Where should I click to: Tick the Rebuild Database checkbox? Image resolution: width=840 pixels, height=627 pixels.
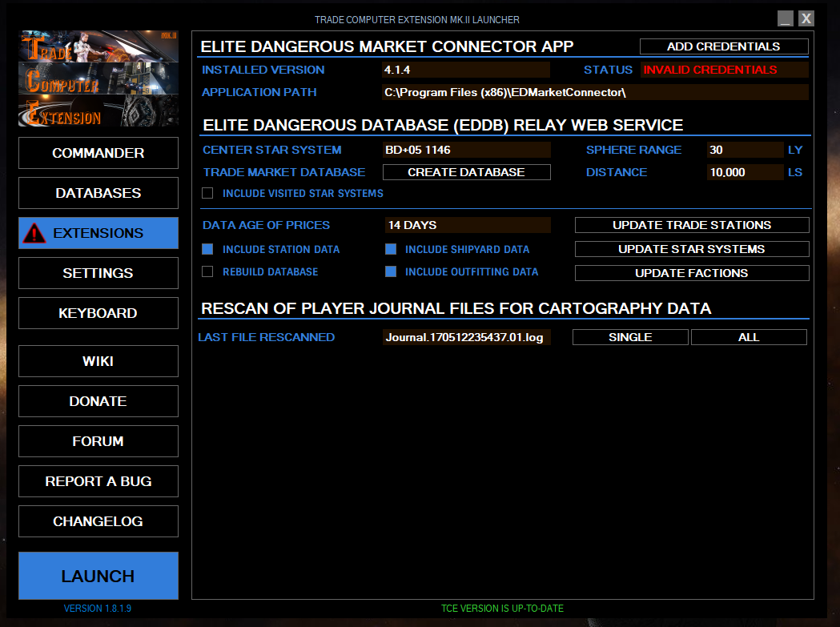207,271
